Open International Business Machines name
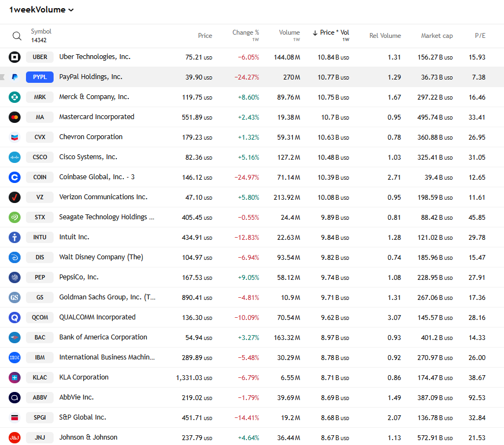The image size is (504, 445). 107,357
